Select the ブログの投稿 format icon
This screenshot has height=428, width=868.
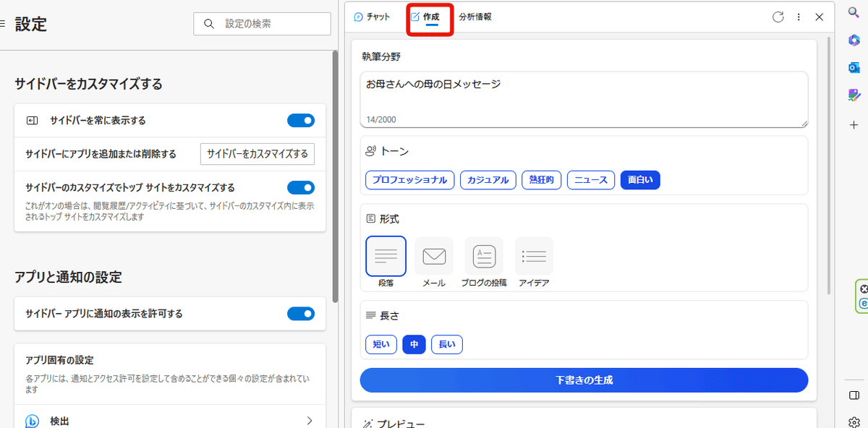[x=484, y=256]
